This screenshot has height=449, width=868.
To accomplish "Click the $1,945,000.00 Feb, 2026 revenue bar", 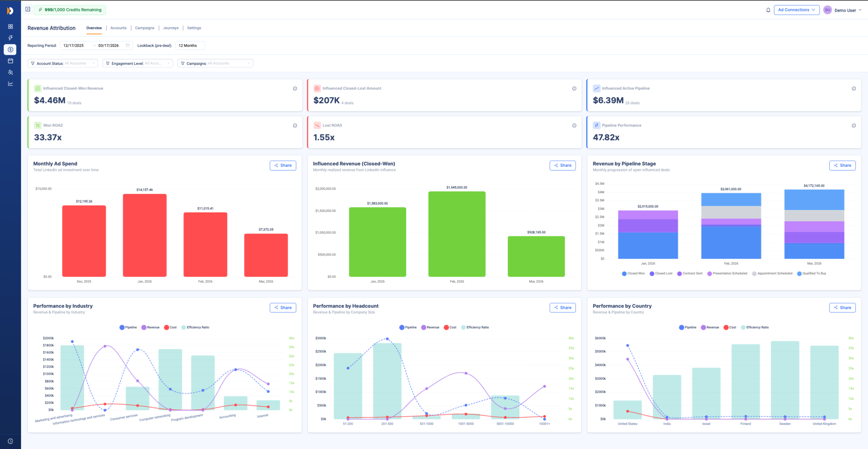I will [x=457, y=234].
